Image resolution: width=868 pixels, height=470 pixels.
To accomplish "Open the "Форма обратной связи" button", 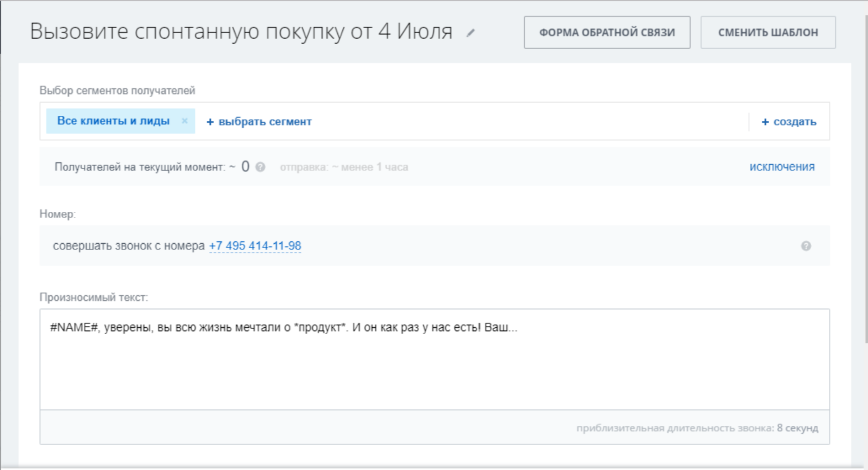I will pyautogui.click(x=606, y=33).
